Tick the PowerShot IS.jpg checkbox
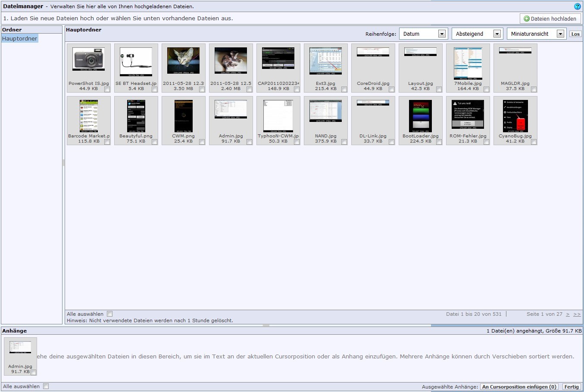Screen dimensions: 584x392 (x=107, y=90)
